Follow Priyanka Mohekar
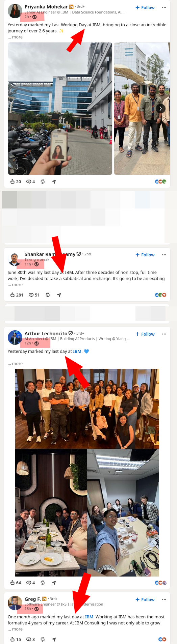The width and height of the screenshot is (177, 644). pyautogui.click(x=145, y=7)
